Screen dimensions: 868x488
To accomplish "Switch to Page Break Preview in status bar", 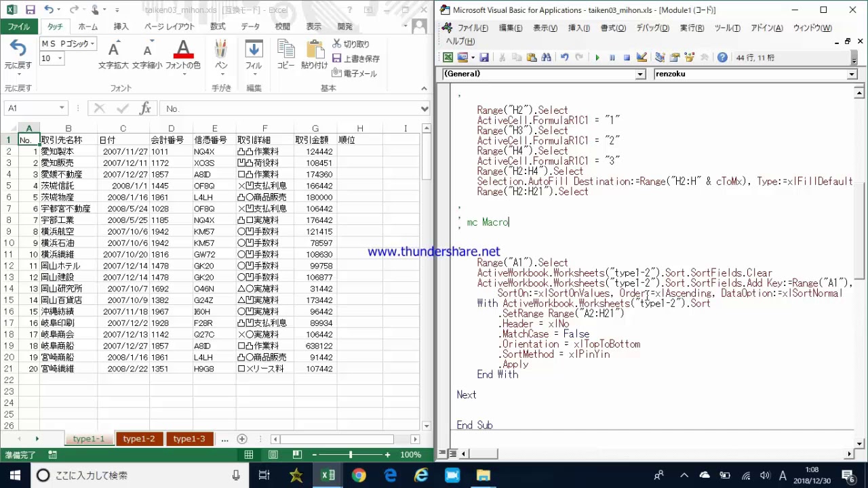I will coord(296,455).
